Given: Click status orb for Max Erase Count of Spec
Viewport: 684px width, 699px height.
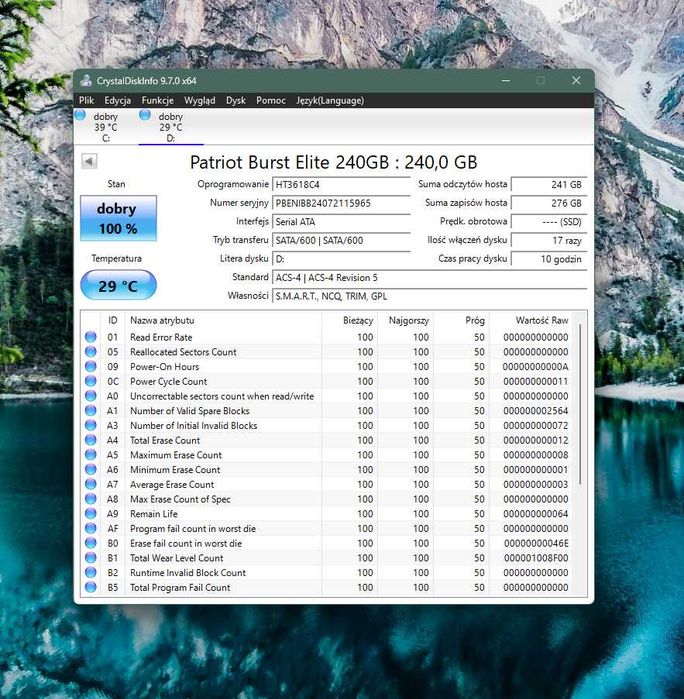Looking at the screenshot, I should [x=91, y=499].
